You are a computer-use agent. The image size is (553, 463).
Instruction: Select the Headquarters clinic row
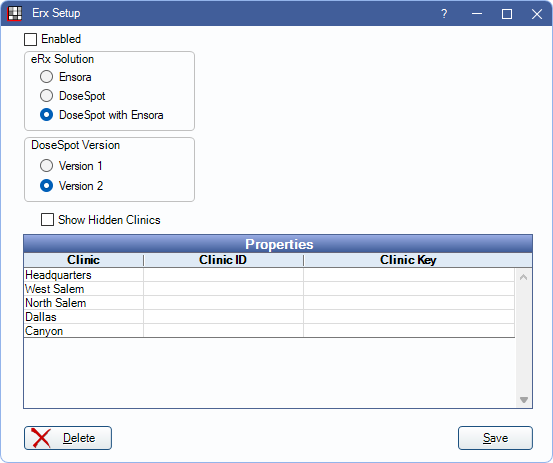click(x=269, y=275)
